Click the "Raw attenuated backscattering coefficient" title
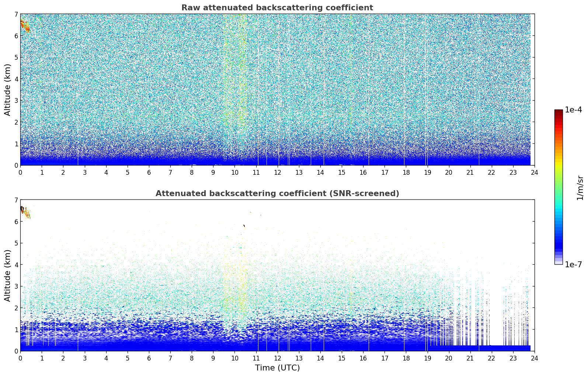Viewport: 588px width, 376px height. [x=277, y=8]
